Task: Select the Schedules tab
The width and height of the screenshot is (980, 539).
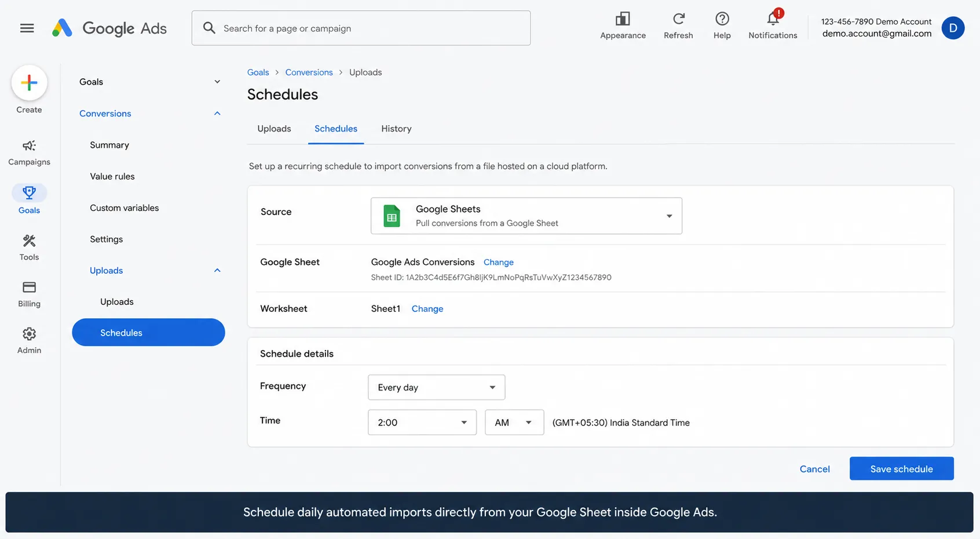Action: (x=336, y=129)
